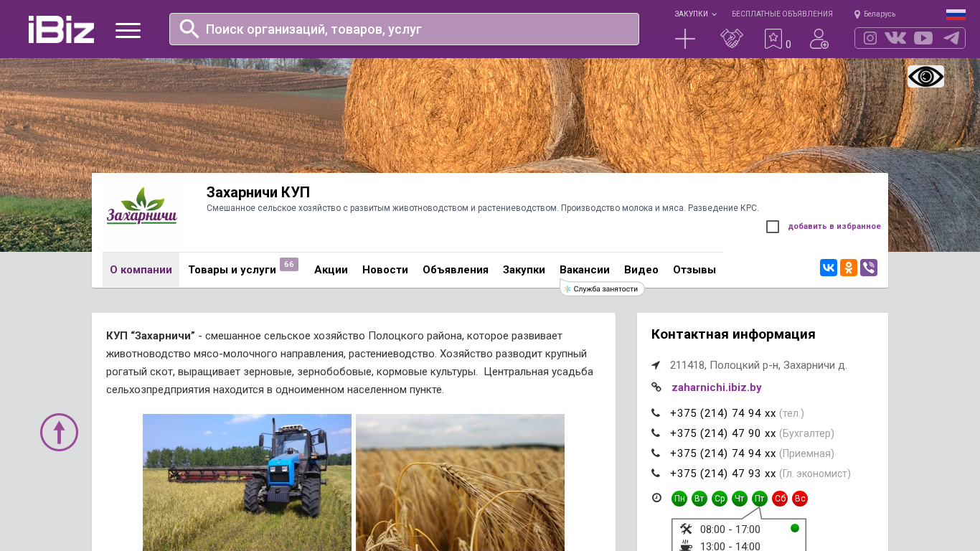Check the добавить в избранное checkbox
The image size is (980, 551).
773,227
